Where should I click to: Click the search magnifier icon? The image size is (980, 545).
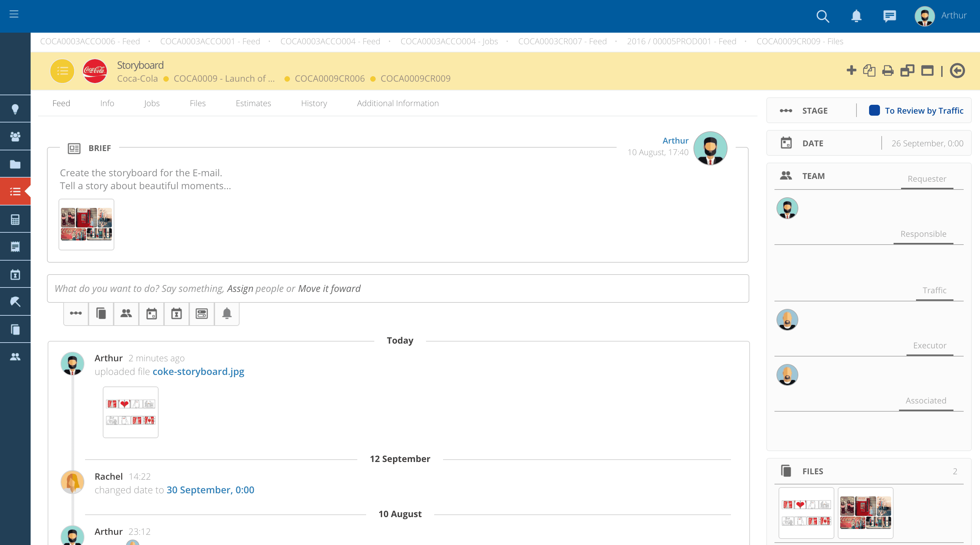[x=822, y=16]
